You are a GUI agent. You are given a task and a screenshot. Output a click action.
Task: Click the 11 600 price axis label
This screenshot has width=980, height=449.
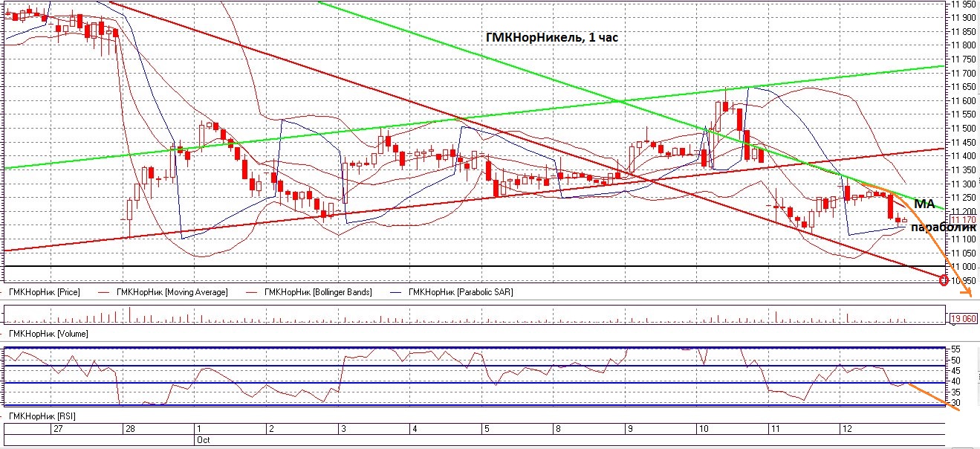click(x=964, y=100)
